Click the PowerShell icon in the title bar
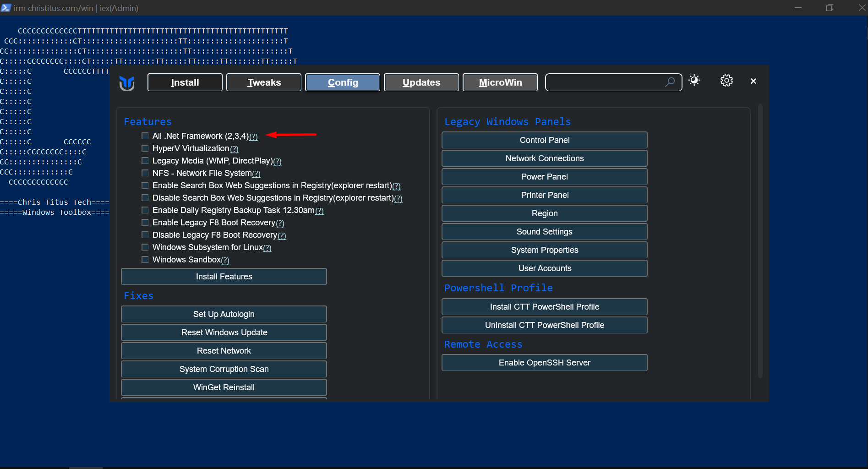Viewport: 868px width, 469px height. [5, 7]
